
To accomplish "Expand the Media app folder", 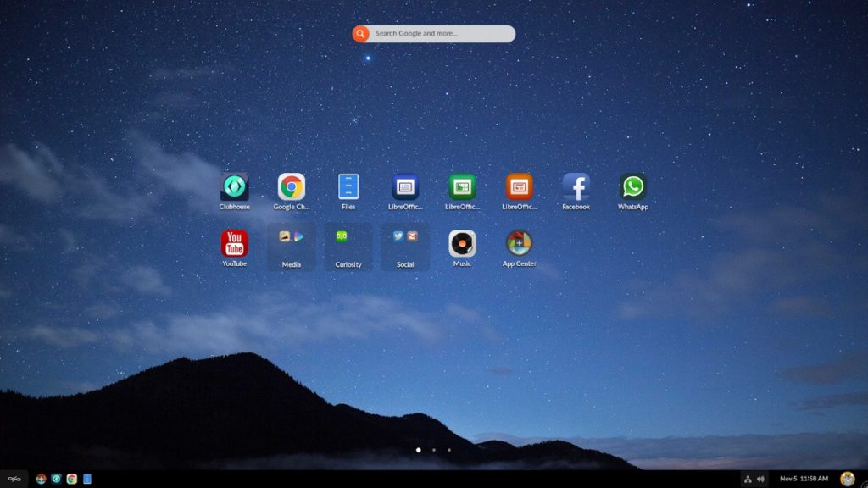I will click(291, 245).
